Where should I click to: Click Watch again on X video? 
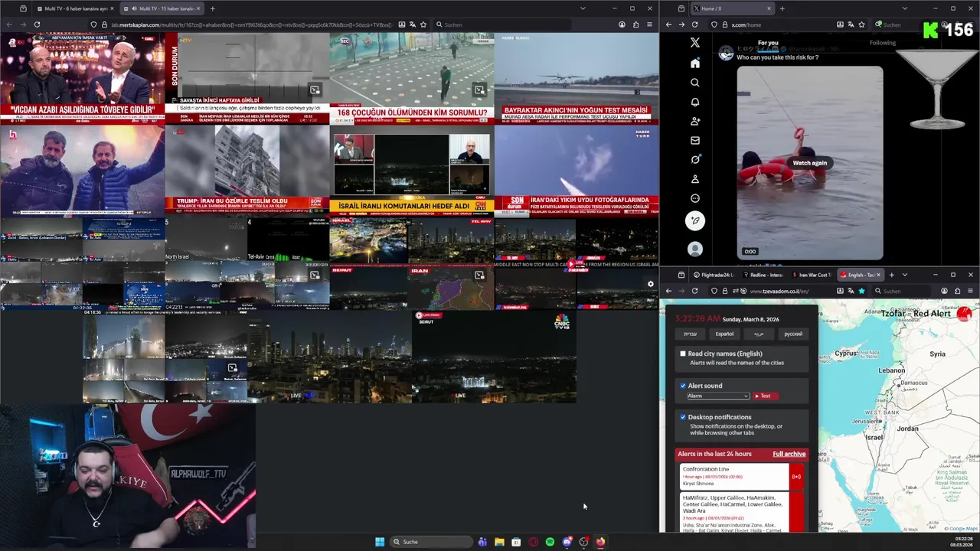[x=809, y=163]
